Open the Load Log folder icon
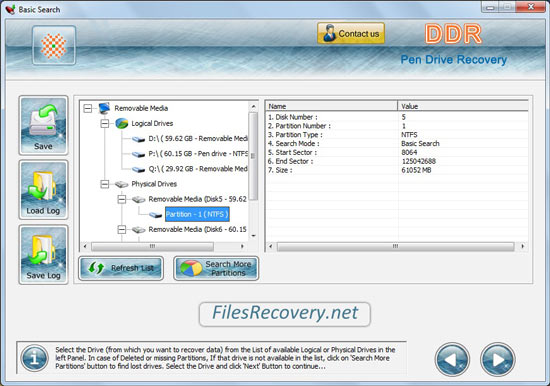This screenshot has height=386, width=550. (x=43, y=190)
